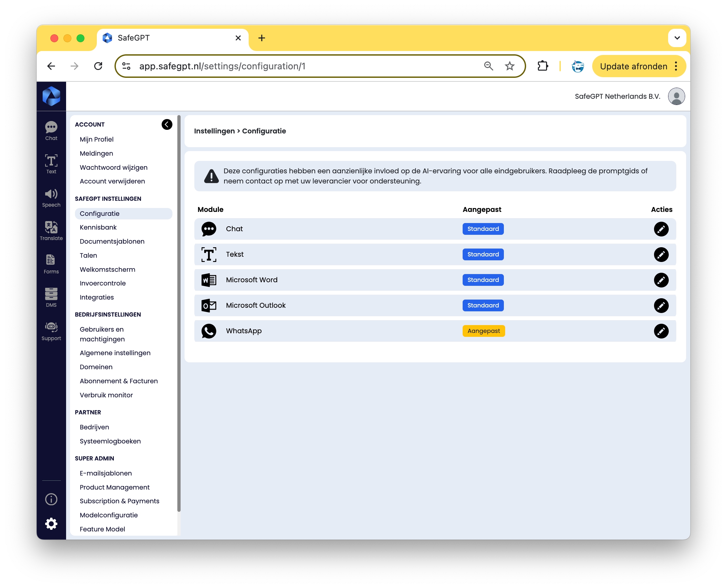Open the Chat module in sidebar
Screen dimensions: 727x588
[x=51, y=131]
